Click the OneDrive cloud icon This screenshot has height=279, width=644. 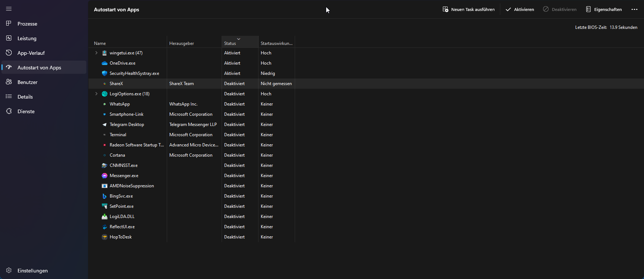click(x=105, y=63)
